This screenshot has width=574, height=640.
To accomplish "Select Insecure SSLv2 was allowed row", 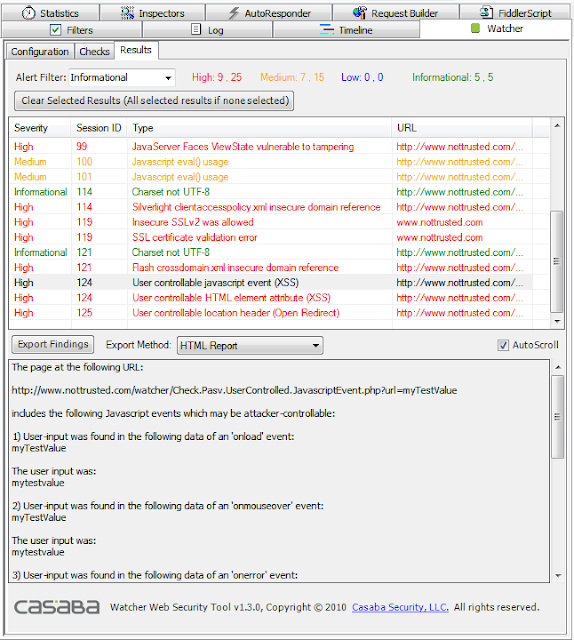I will [271, 222].
